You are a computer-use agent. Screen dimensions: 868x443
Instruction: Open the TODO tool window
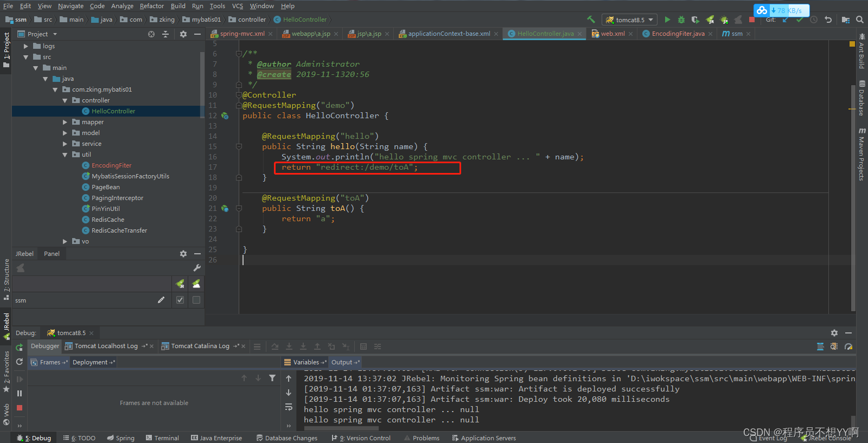pyautogui.click(x=79, y=438)
